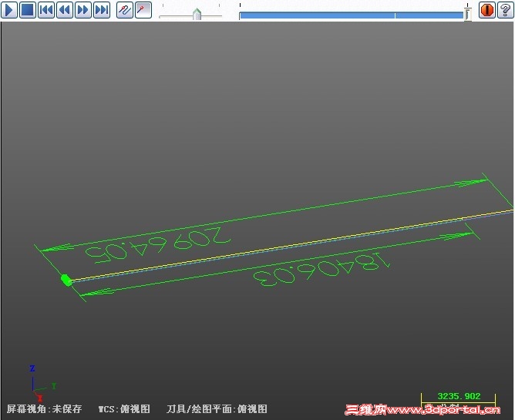Jump to the toolpath end
The image size is (515, 420).
[x=102, y=10]
